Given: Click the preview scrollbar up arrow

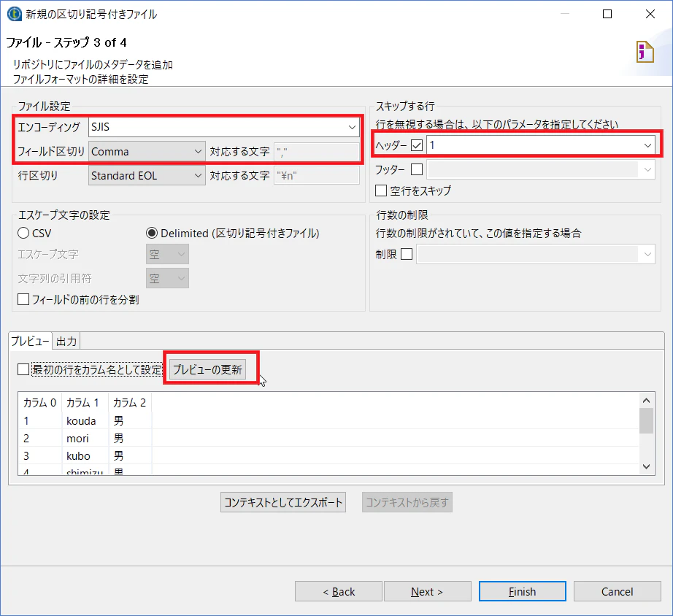Looking at the screenshot, I should [647, 401].
